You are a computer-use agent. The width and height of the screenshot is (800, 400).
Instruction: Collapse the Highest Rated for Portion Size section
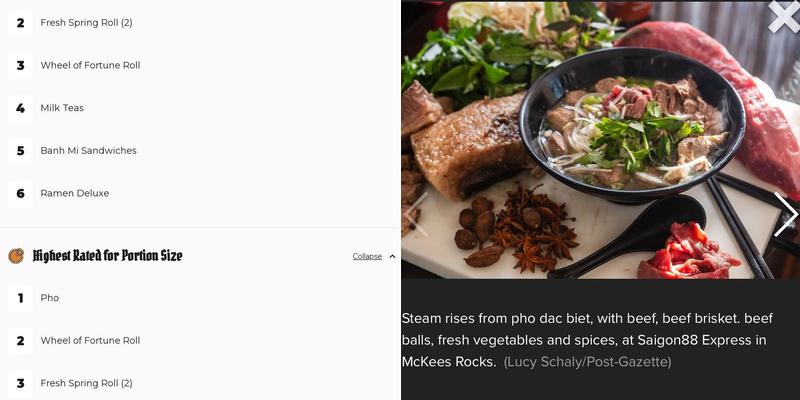point(367,256)
